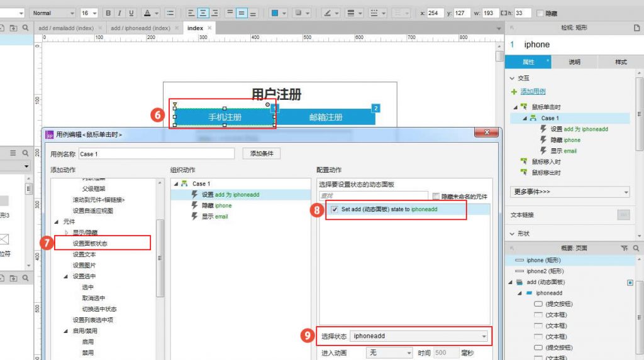The height and width of the screenshot is (360, 644).
Task: Select 隐藏 iphone in organize actions
Action: click(216, 205)
